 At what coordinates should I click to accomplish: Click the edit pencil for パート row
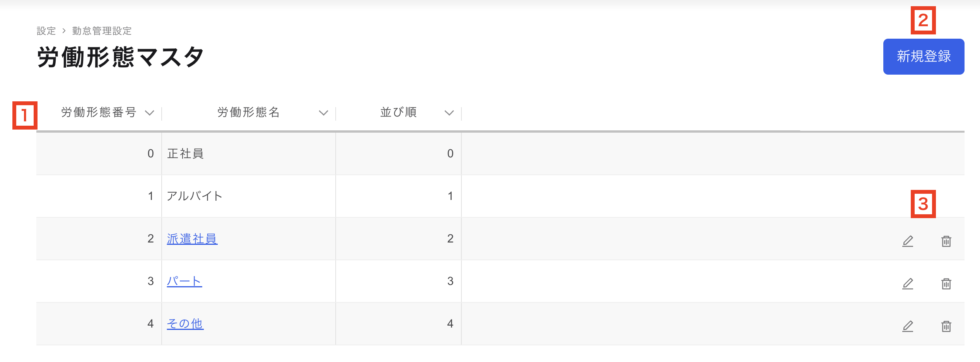[908, 283]
